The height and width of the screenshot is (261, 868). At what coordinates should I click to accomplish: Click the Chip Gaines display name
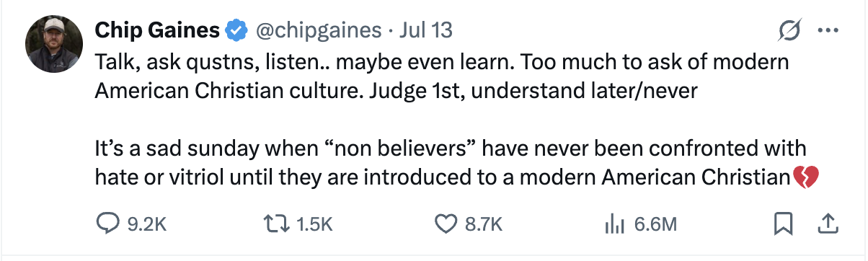[x=158, y=30]
